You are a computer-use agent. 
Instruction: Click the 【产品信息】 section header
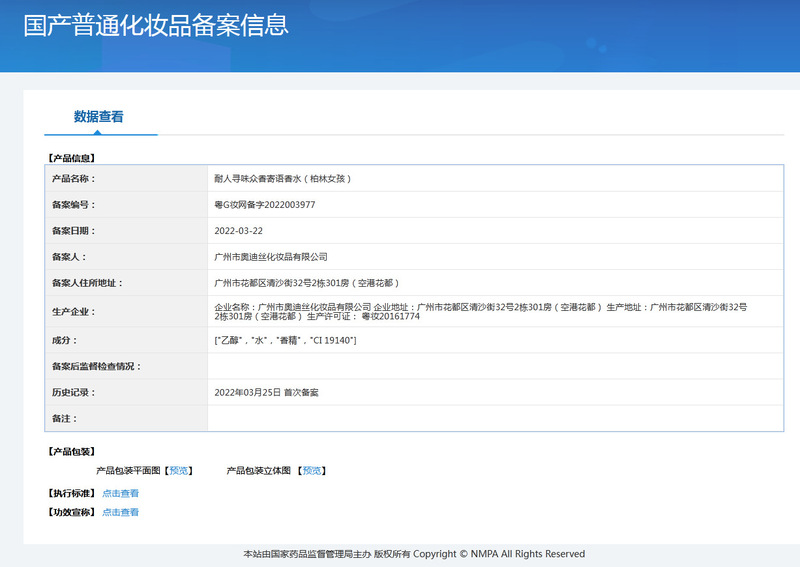[x=78, y=158]
